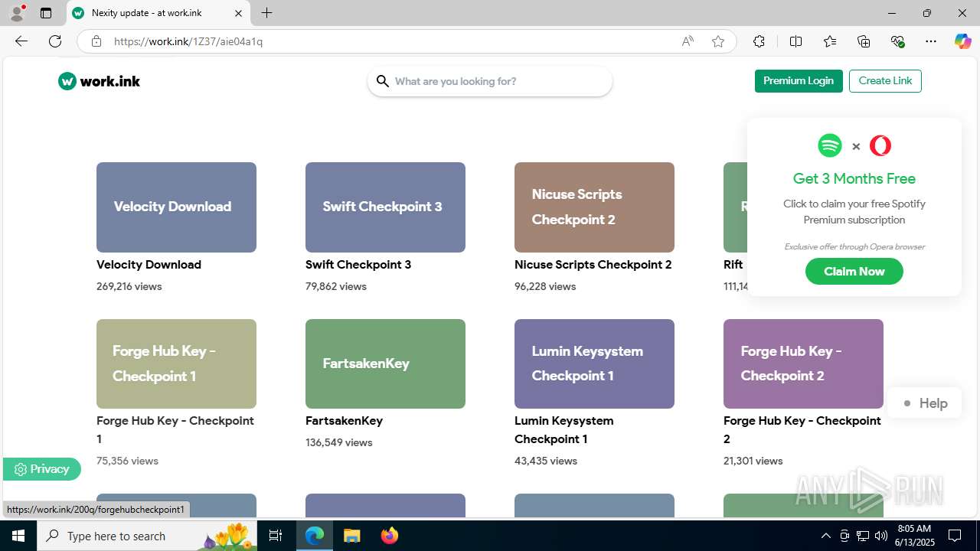Viewport: 980px width, 551px height.
Task: Open volume control in tray
Action: point(881,536)
